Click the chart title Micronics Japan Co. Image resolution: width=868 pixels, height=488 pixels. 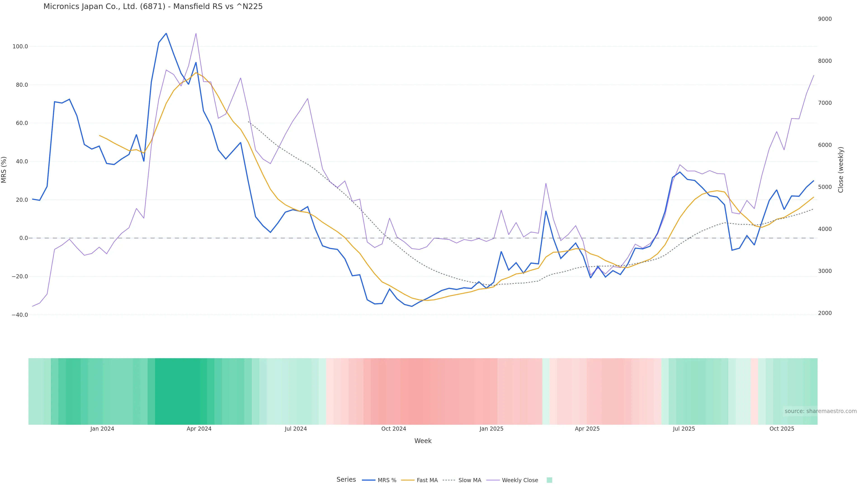[153, 6]
